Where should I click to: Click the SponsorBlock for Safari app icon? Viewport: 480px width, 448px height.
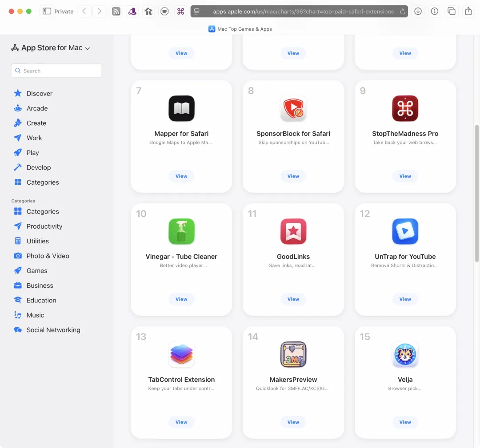293,108
